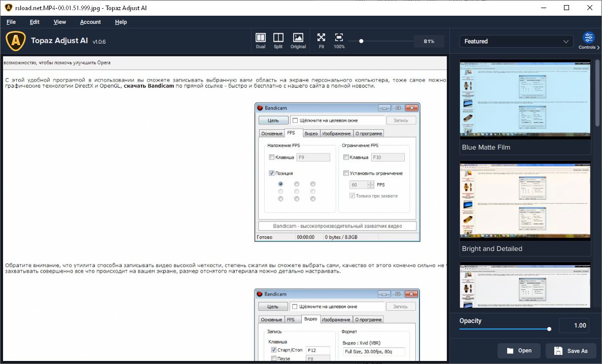
Task: Close the Topaz Adjust AI window
Action: point(590,8)
